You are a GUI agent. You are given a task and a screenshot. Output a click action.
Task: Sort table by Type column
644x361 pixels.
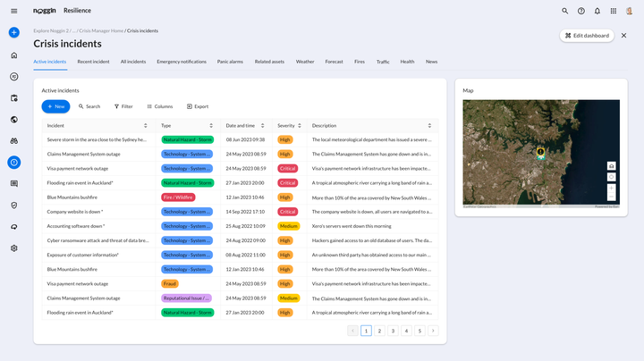[211, 125]
